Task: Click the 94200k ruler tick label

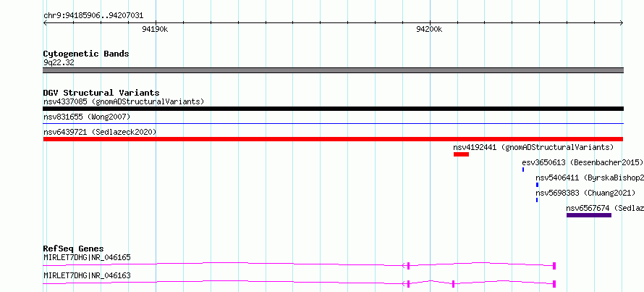Action: 429,29
